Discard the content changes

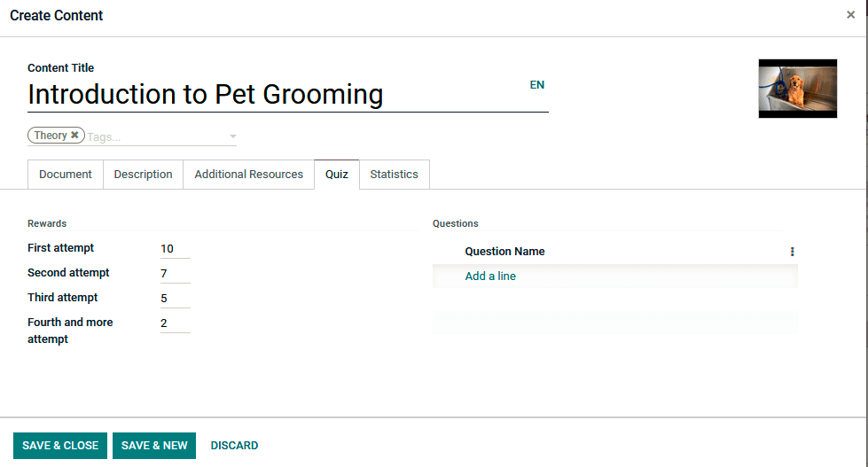coord(234,446)
